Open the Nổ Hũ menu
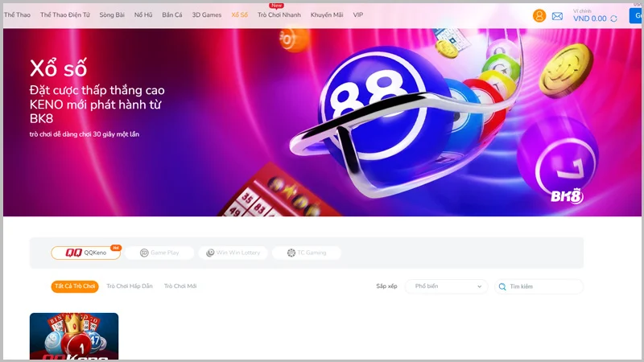This screenshot has height=362, width=644. tap(143, 14)
